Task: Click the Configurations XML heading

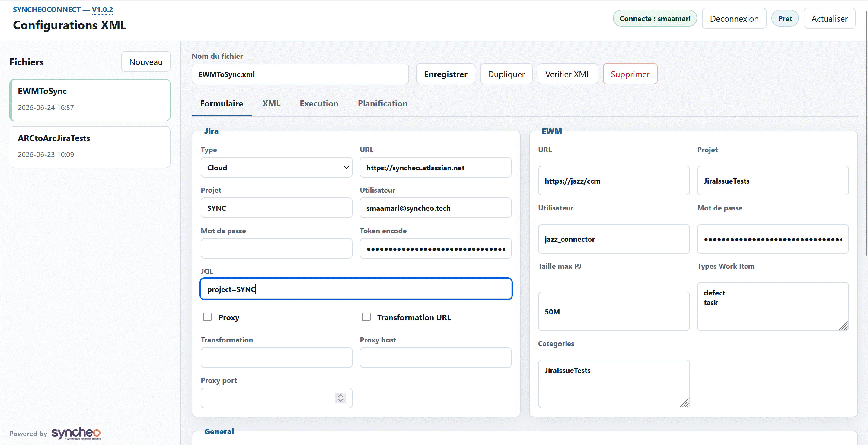Action: 70,25
